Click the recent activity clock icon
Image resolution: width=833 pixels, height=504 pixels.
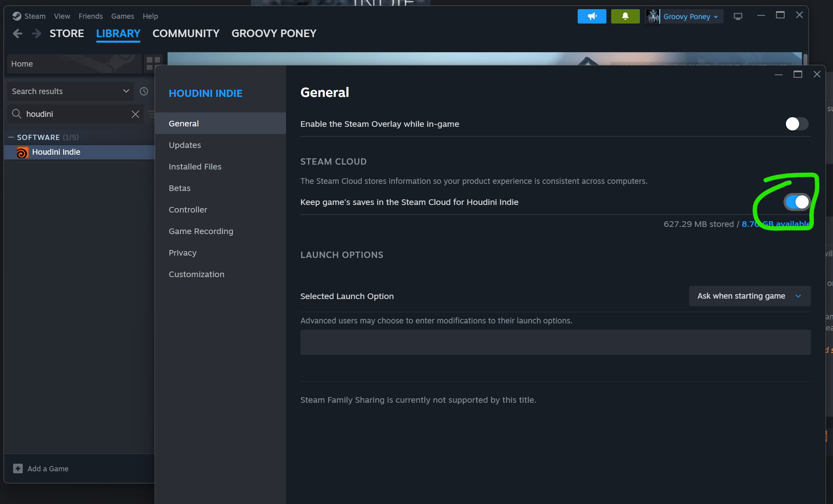pos(144,91)
